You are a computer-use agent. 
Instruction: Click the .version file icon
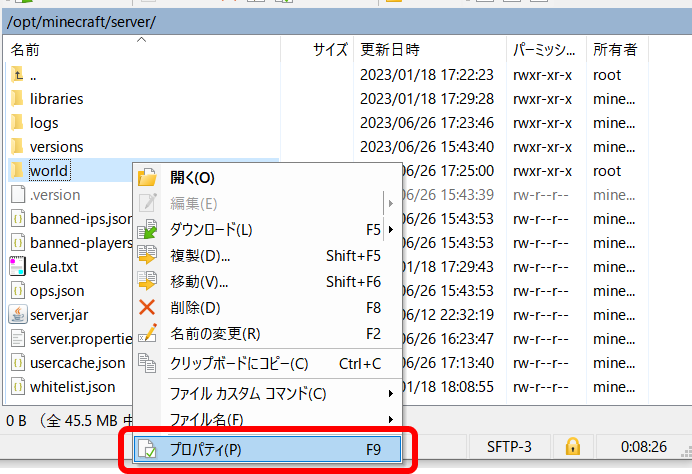coord(18,195)
